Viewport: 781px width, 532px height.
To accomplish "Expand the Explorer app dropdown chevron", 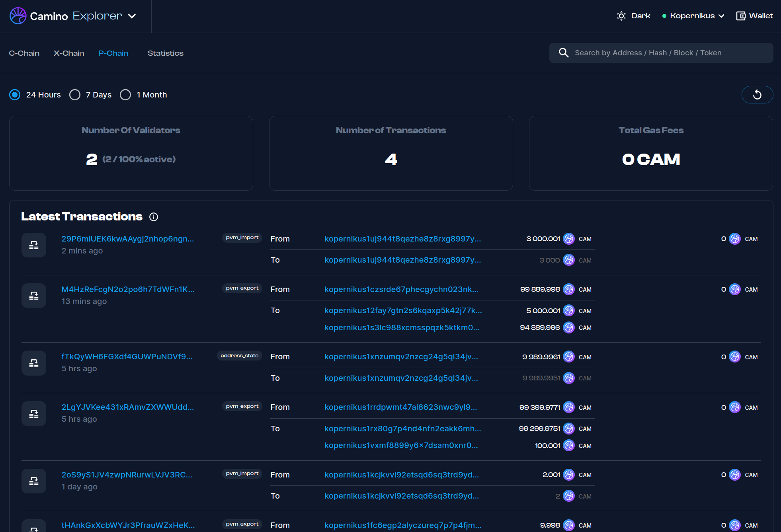I will pos(132,16).
